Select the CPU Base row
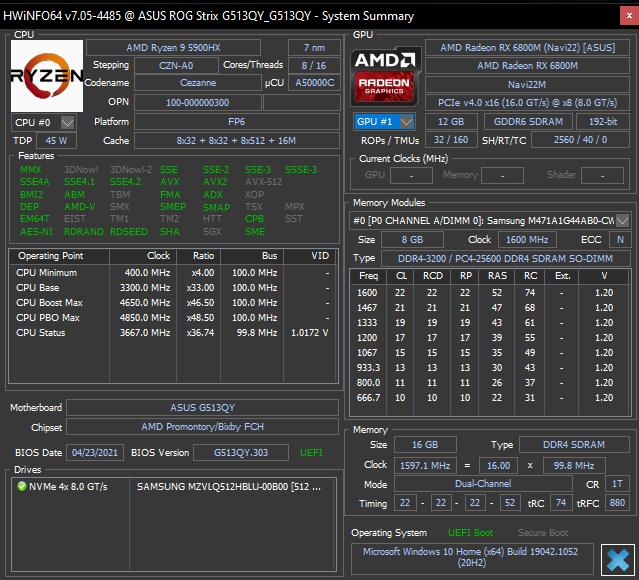The height and width of the screenshot is (580, 639). tap(173, 288)
